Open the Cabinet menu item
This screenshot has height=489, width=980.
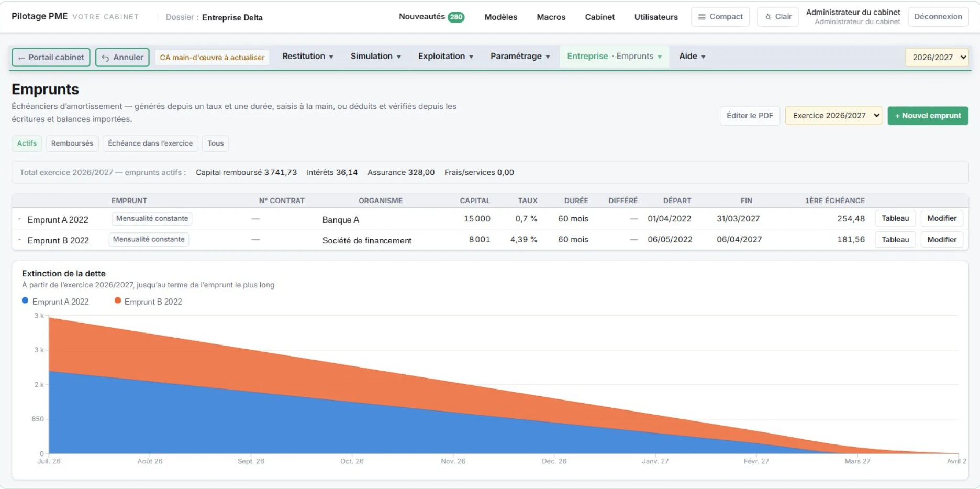point(600,17)
